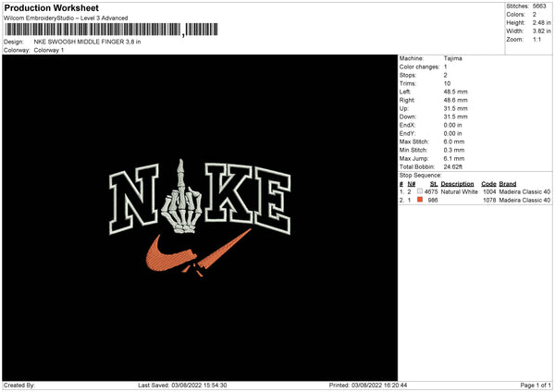555x392 pixels.
Task: Click the Natural White color swatch
Action: pos(420,191)
